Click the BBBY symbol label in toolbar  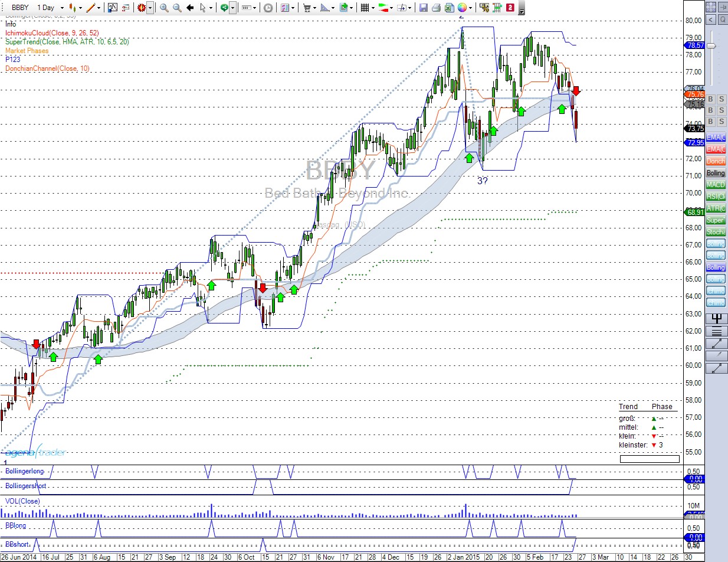pyautogui.click(x=20, y=8)
